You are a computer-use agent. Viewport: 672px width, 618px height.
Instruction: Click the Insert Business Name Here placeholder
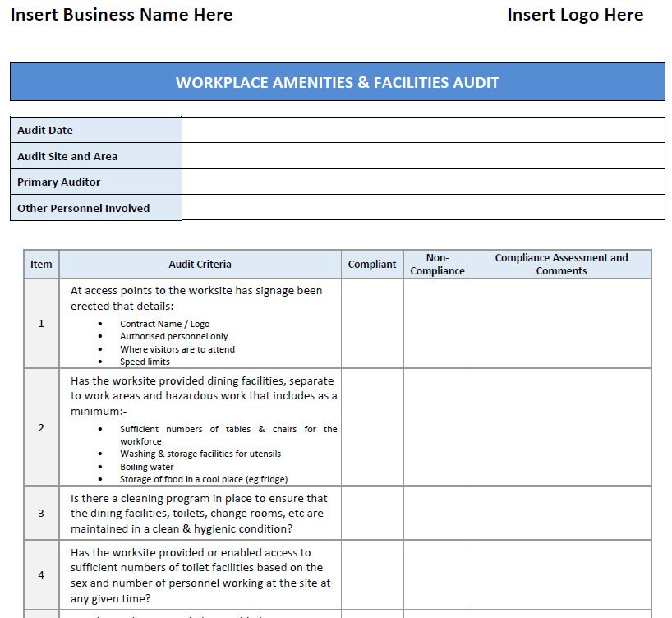(120, 15)
